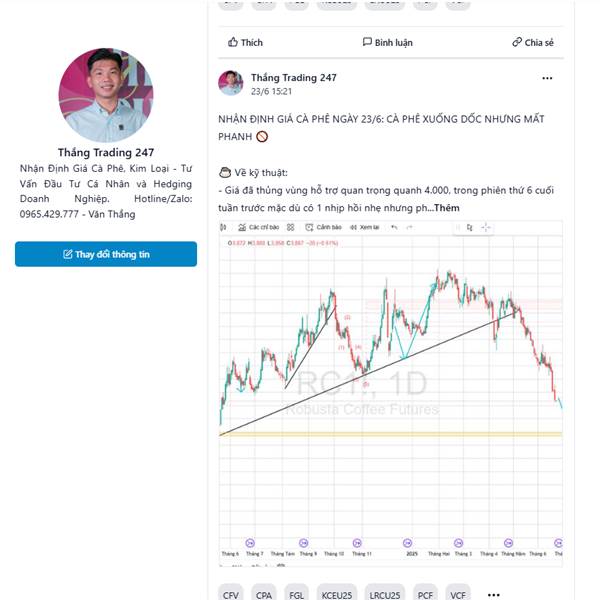Click Thay đổi thông tin button
This screenshot has height=600, width=600.
point(106,254)
